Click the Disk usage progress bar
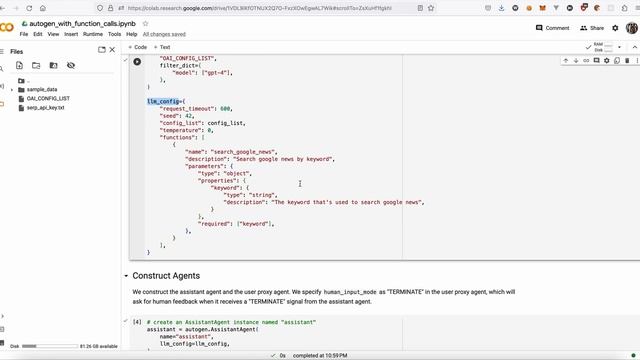Image resolution: width=640 pixels, height=360 pixels. tap(50, 346)
